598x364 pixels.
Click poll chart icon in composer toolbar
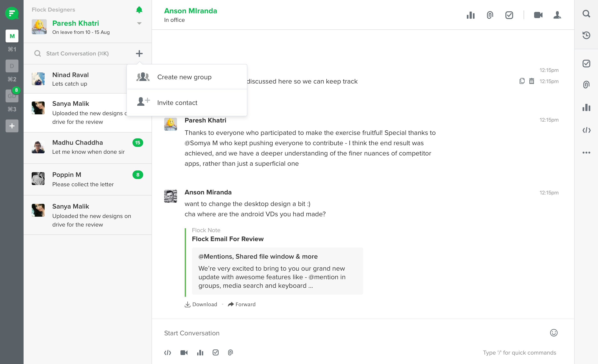click(x=200, y=353)
